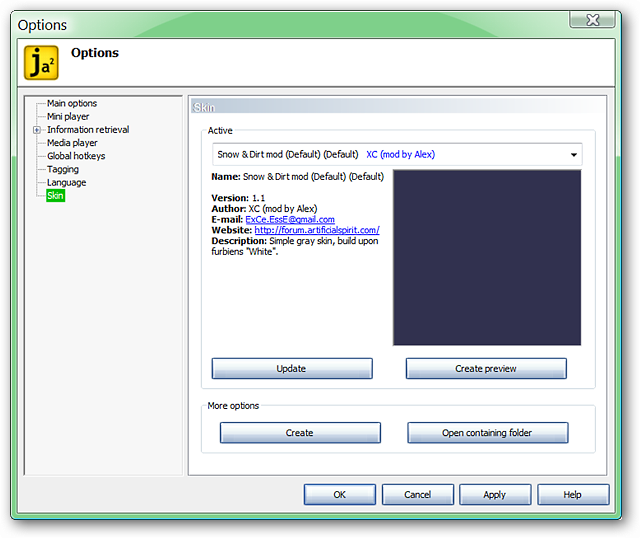Select the highlighted Skin entry

point(56,196)
